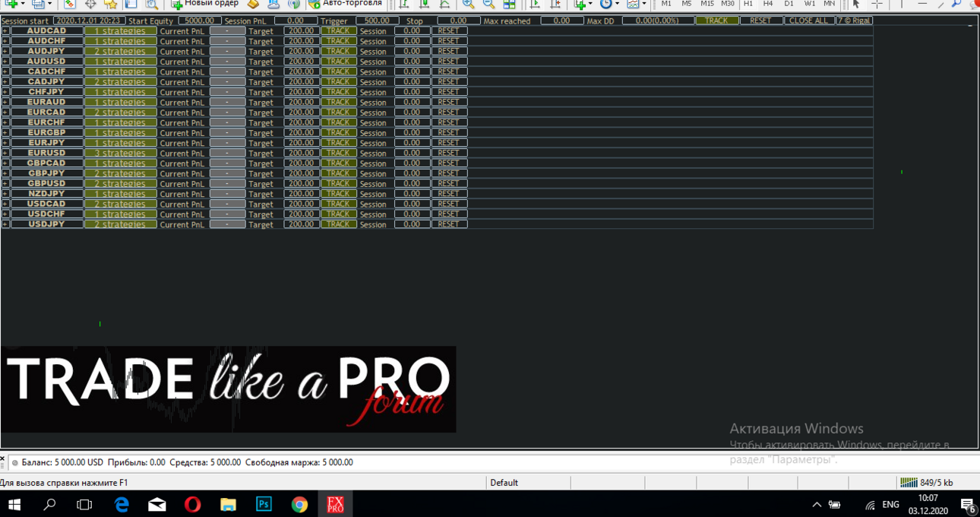Screen dimensions: 980x517
Task: Click the Trigger 500.00 input field
Action: point(377,21)
